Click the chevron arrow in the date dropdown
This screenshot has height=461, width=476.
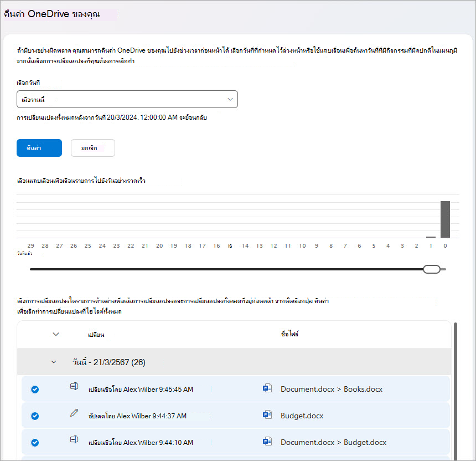coord(230,99)
